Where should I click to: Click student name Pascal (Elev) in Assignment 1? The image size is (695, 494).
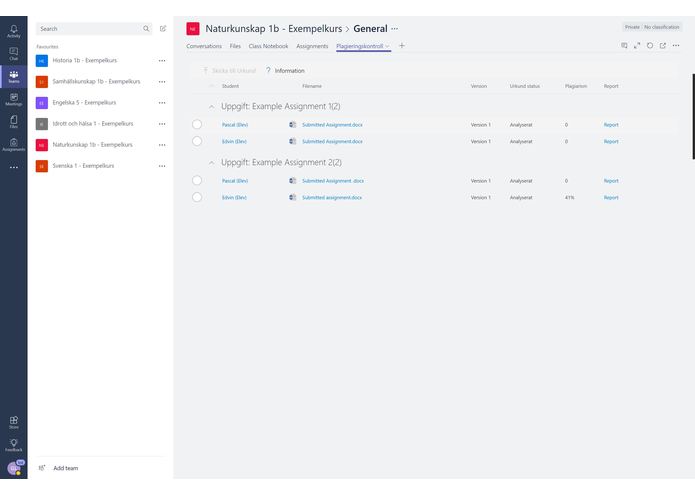tap(234, 125)
